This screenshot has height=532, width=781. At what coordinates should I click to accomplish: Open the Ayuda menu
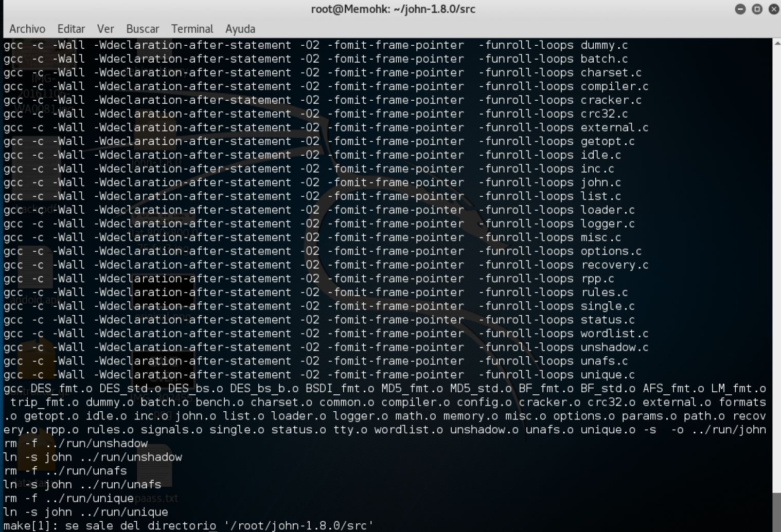tap(240, 29)
